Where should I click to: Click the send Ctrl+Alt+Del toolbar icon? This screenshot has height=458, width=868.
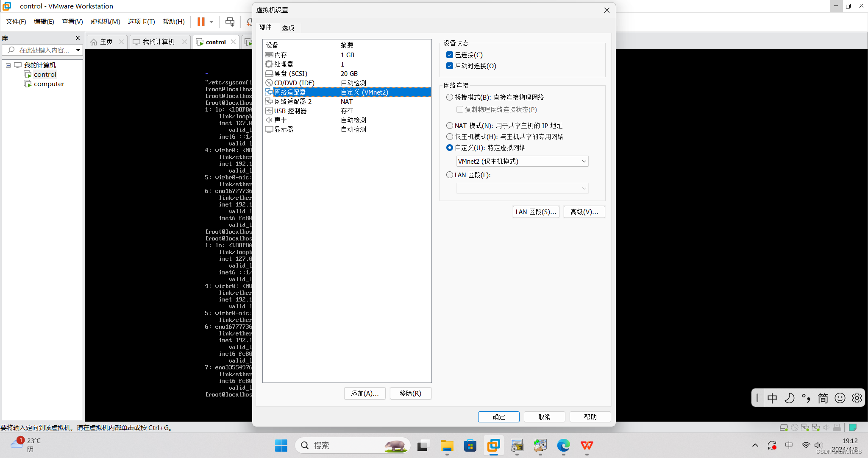point(230,22)
